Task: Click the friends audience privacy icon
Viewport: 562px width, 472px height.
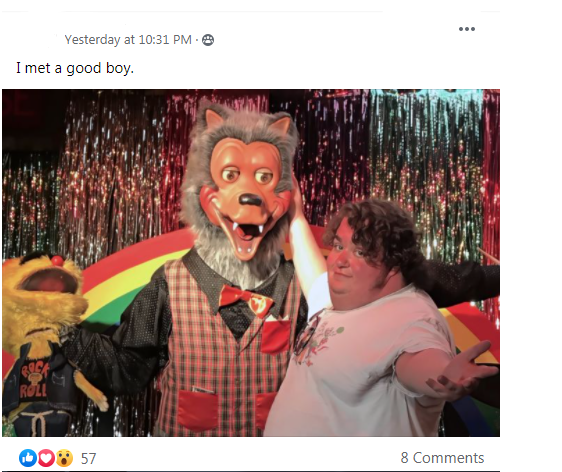Action: tap(208, 40)
